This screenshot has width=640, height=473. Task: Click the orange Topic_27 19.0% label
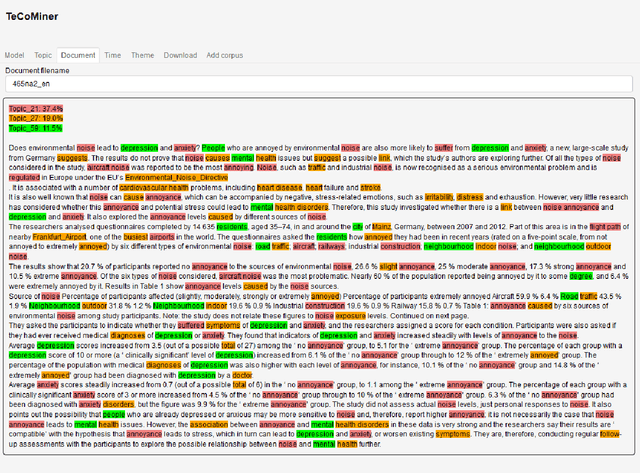click(37, 118)
